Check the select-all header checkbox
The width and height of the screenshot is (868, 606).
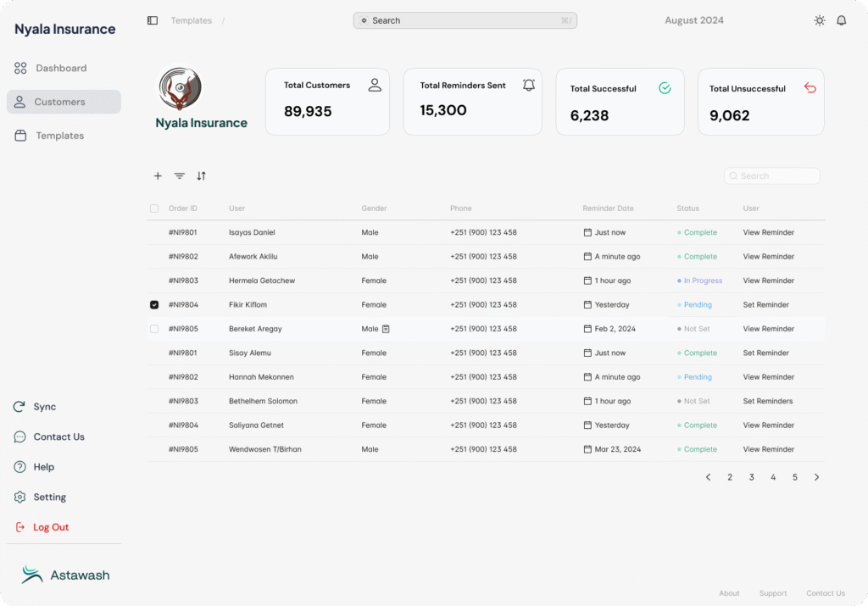click(x=154, y=208)
